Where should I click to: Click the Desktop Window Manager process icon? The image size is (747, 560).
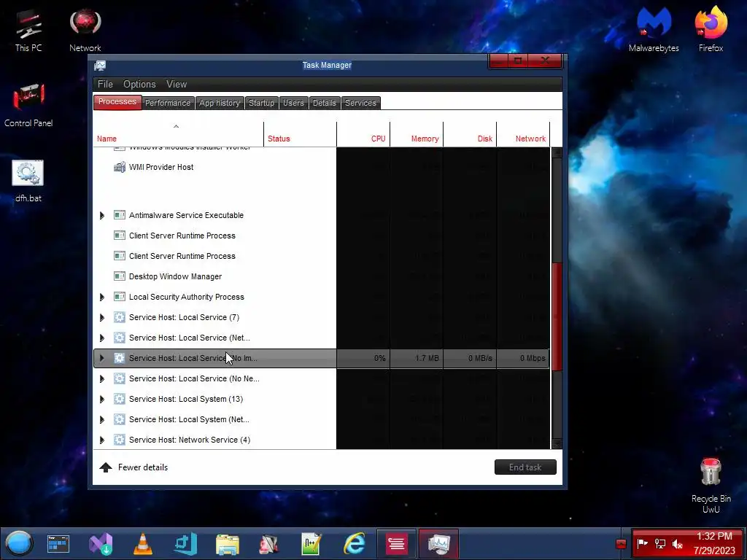pyautogui.click(x=120, y=276)
